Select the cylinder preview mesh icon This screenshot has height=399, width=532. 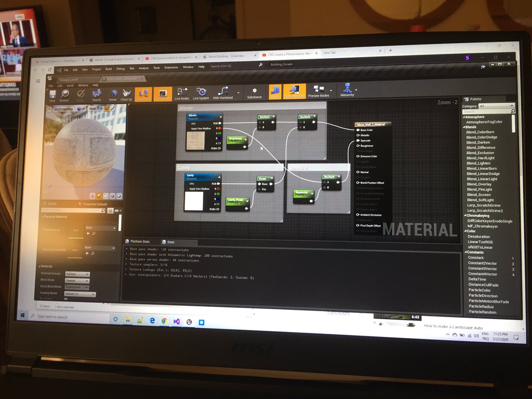92,196
